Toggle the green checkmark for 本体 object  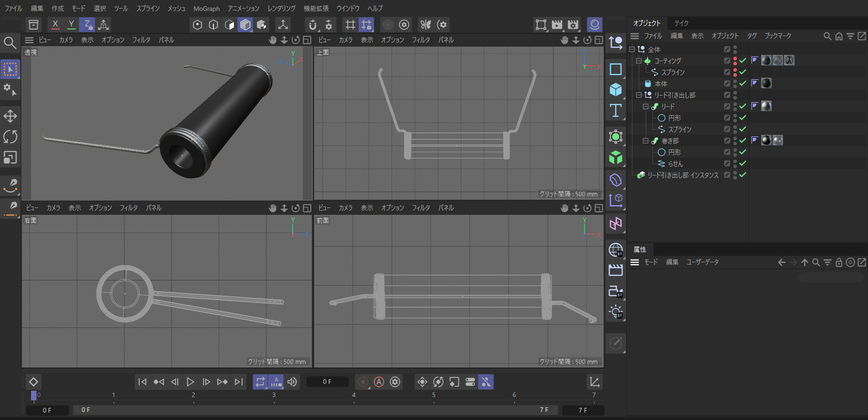[x=743, y=84]
